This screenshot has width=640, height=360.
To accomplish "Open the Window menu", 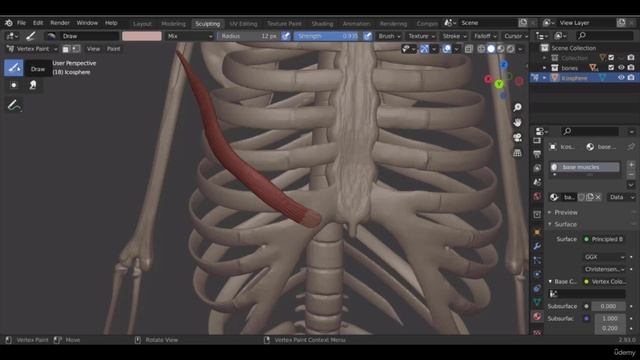I will (x=87, y=23).
